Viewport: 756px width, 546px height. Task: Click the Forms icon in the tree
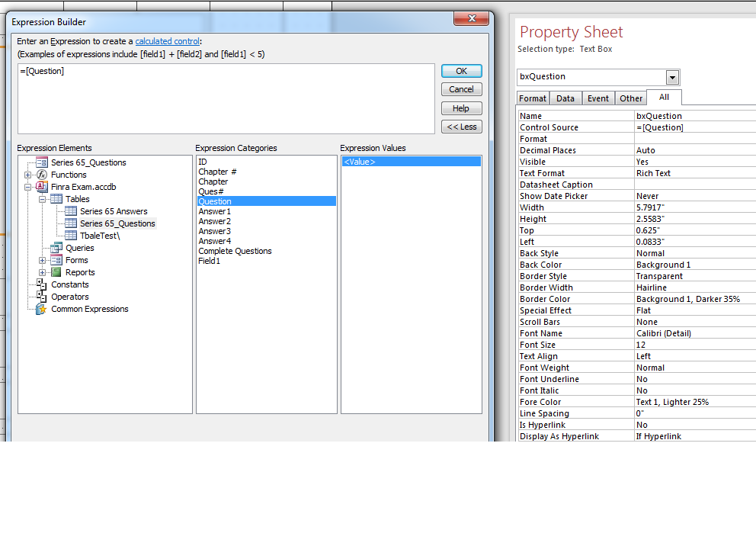tap(56, 260)
